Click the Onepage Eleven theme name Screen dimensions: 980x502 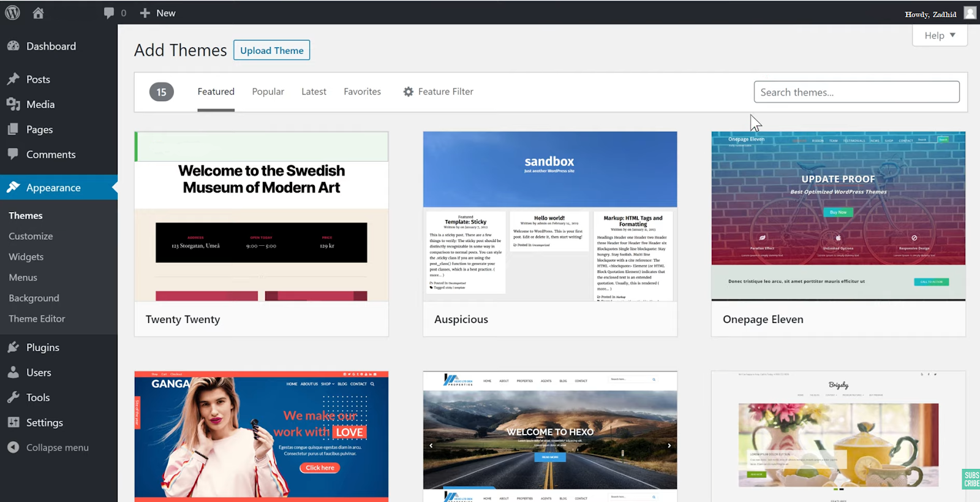[x=763, y=319]
